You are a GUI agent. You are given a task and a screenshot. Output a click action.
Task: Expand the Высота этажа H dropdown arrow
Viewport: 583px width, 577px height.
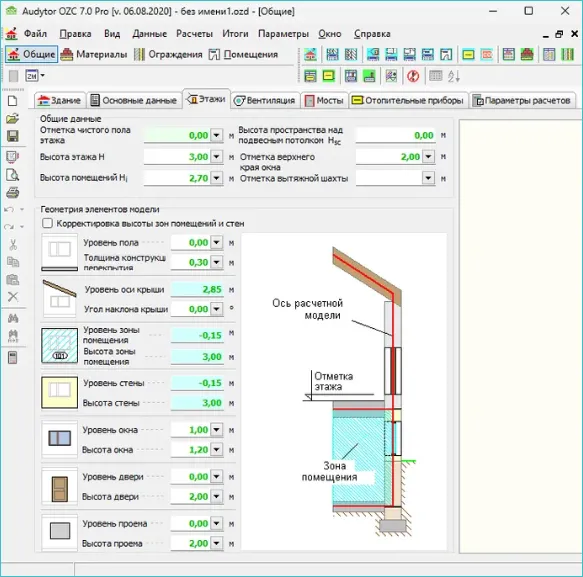216,157
